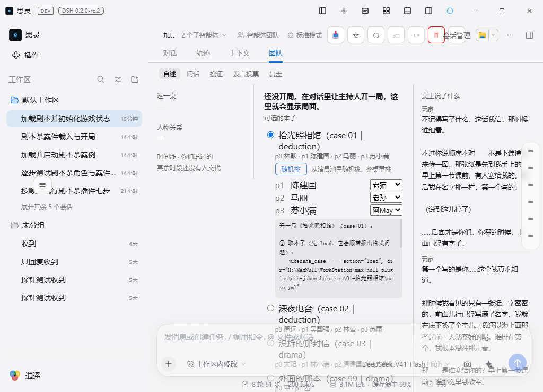Screen dimensions: 543x392
Task: Open the clock history icon button
Action: [x=376, y=35]
